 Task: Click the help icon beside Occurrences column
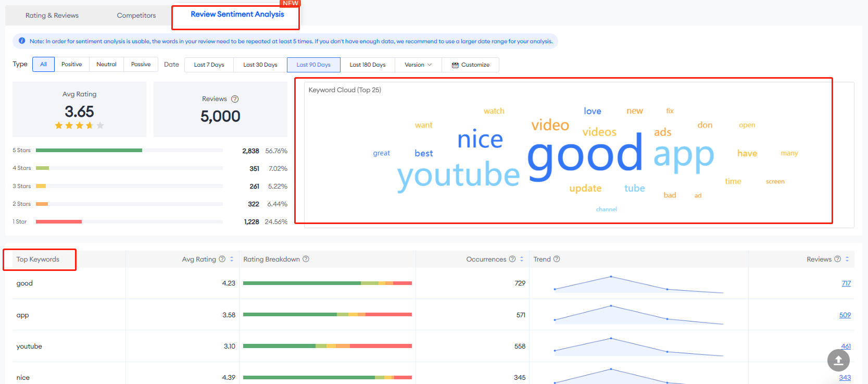coord(512,259)
